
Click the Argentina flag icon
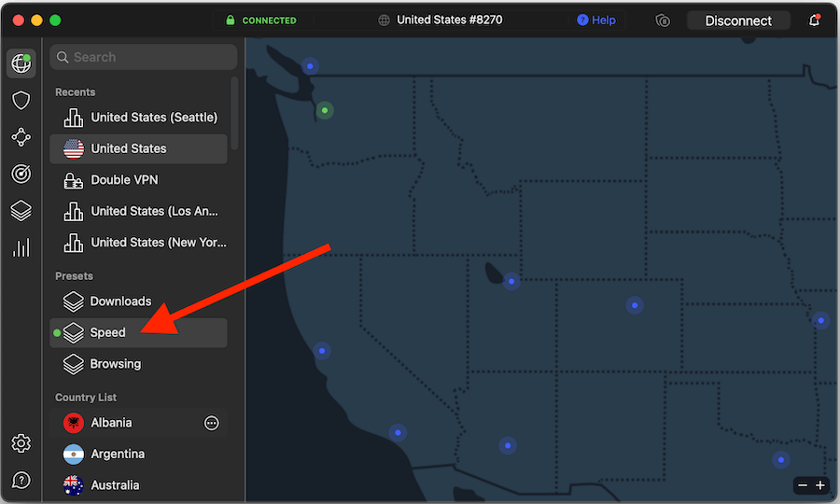74,455
